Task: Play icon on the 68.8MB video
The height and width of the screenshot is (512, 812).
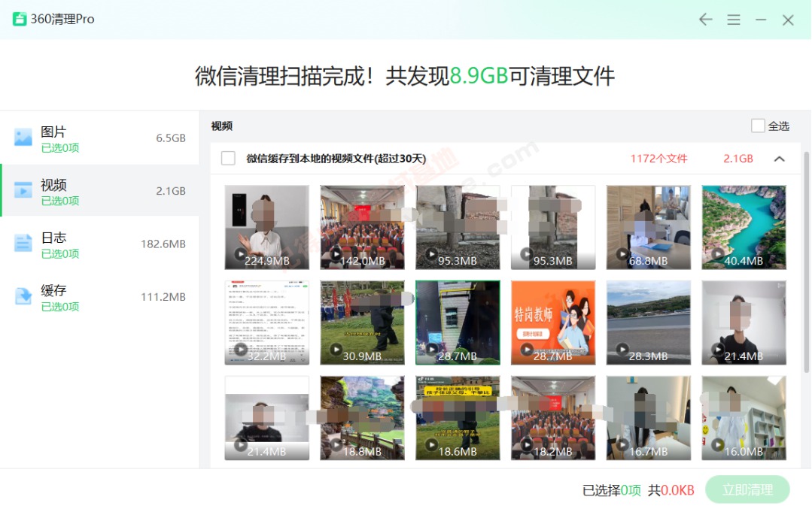Action: 622,254
